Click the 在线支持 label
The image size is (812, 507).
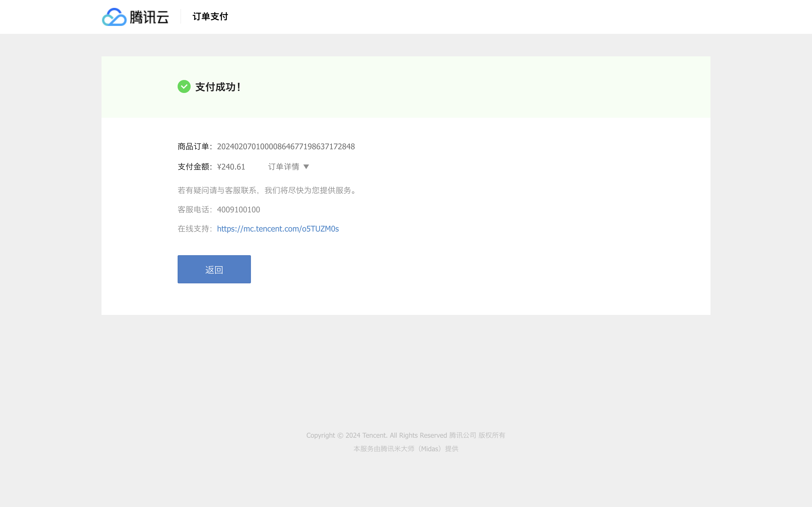click(194, 229)
